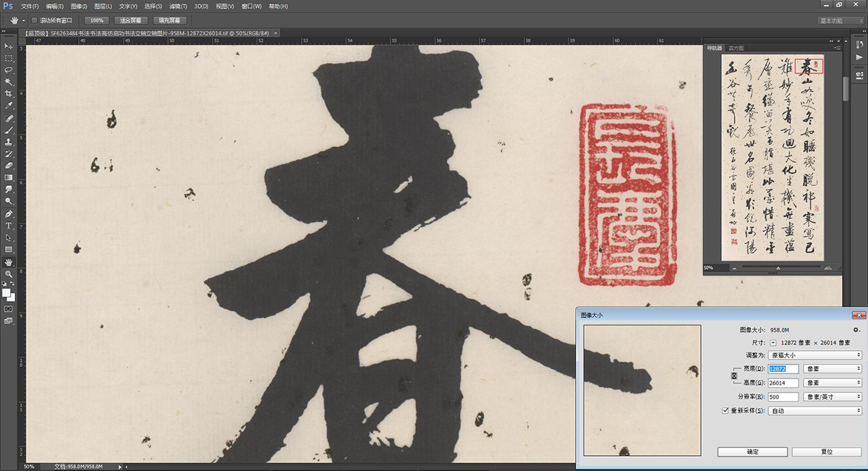Click the 填充屏幕 button

[171, 20]
